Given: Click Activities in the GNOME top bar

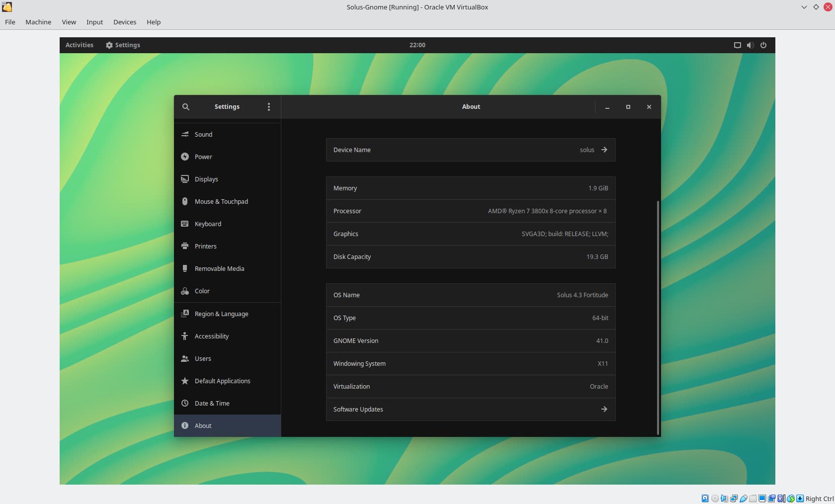Looking at the screenshot, I should 80,45.
